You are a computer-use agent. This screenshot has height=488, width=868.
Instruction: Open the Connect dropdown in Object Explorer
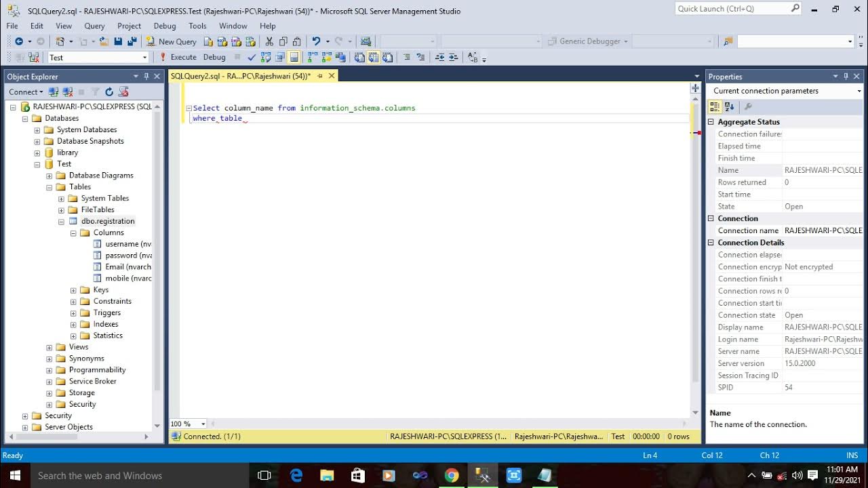coord(26,91)
